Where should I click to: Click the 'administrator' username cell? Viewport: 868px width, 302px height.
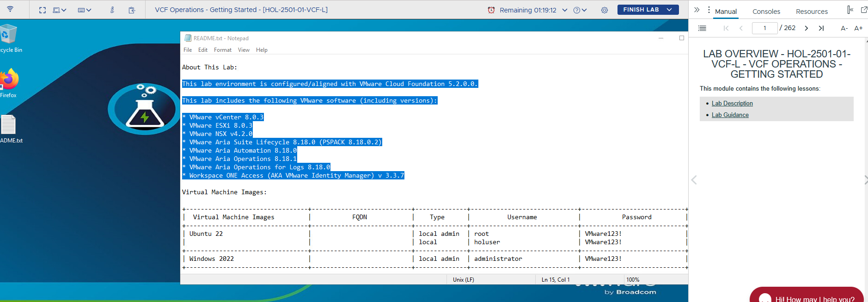(x=498, y=259)
